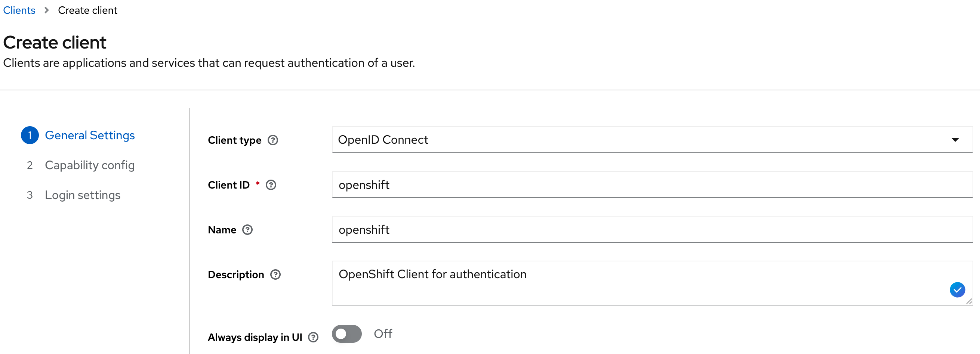Select the General Settings step label
The width and height of the screenshot is (980, 354).
(90, 135)
